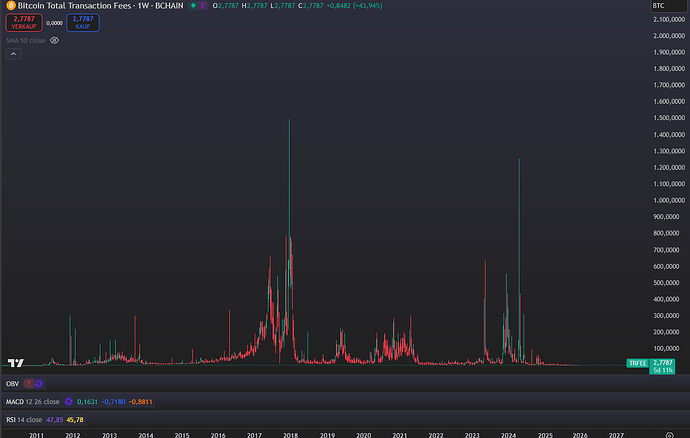Select the RSI 14 close legend

coord(24,420)
